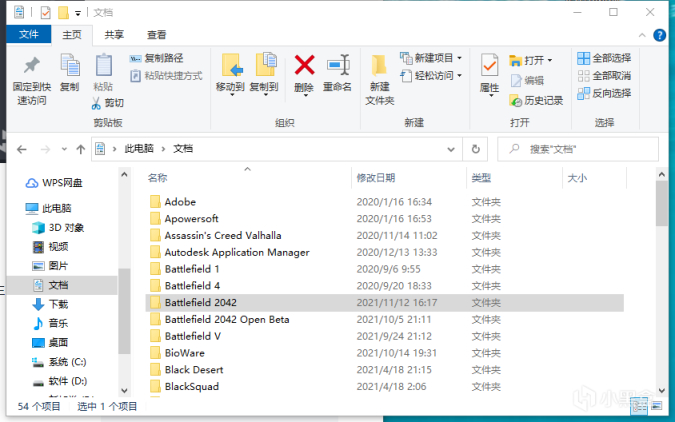Viewport: 675px width, 422px height.
Task: Open the Easy Access (轻松访问) dropdown
Action: pyautogui.click(x=431, y=76)
